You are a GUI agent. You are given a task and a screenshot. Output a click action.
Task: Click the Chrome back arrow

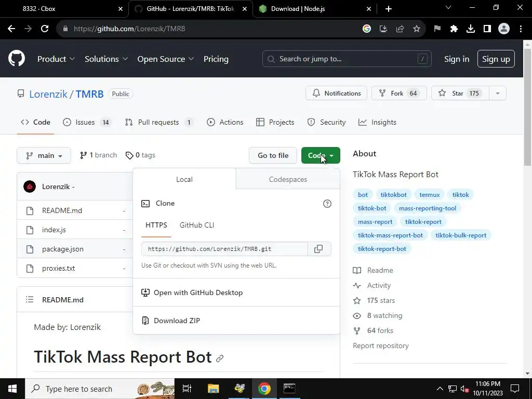(11, 29)
